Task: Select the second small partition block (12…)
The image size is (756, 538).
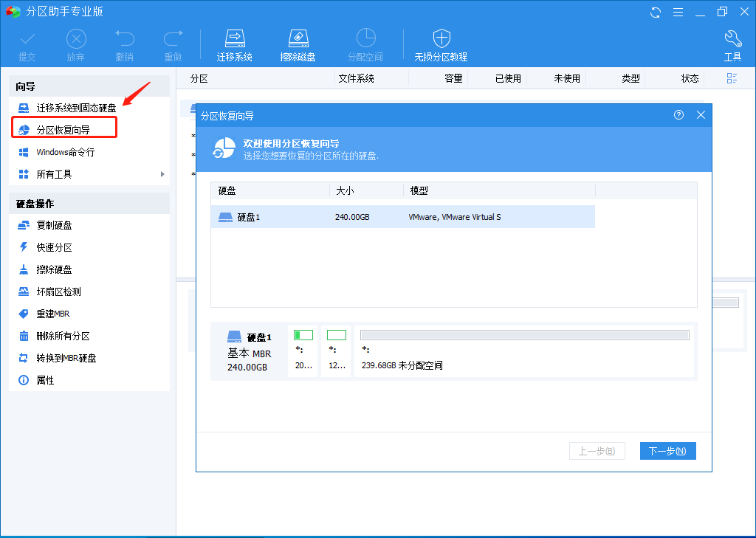Action: (x=336, y=351)
